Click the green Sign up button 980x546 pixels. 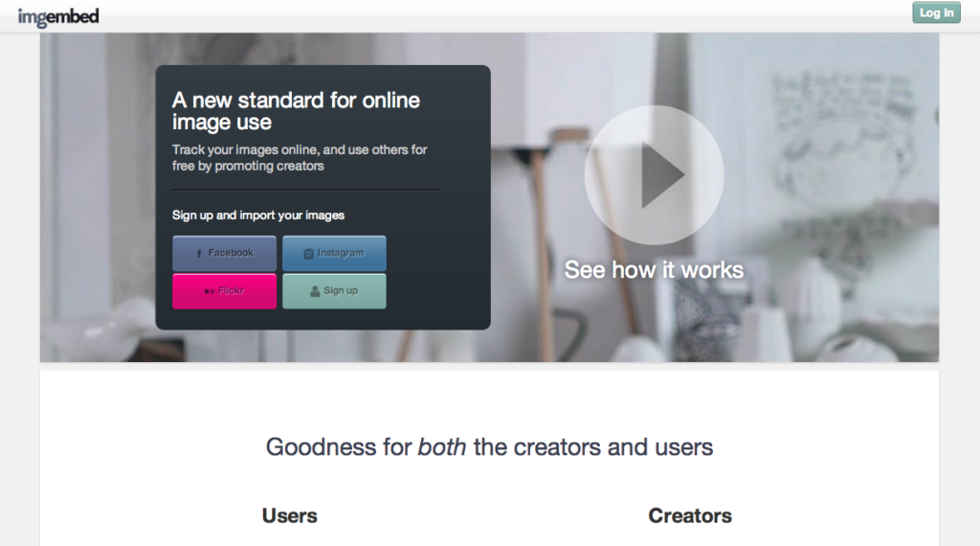[334, 291]
